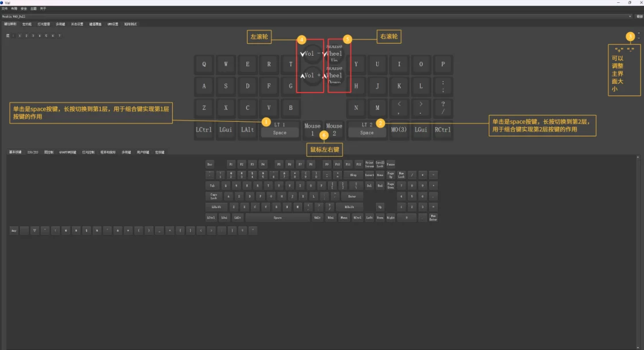The width and height of the screenshot is (644, 350).
Task: Pick the Esc key from basic keycodes
Action: tap(210, 164)
